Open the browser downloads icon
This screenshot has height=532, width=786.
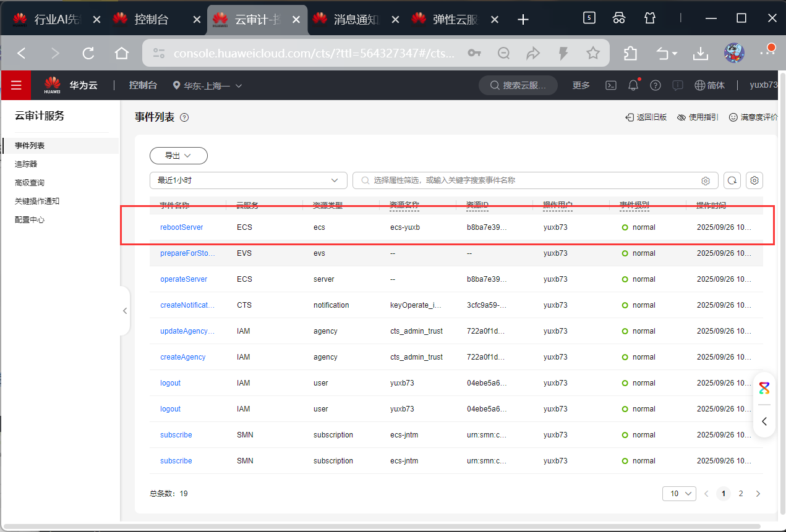pyautogui.click(x=701, y=53)
